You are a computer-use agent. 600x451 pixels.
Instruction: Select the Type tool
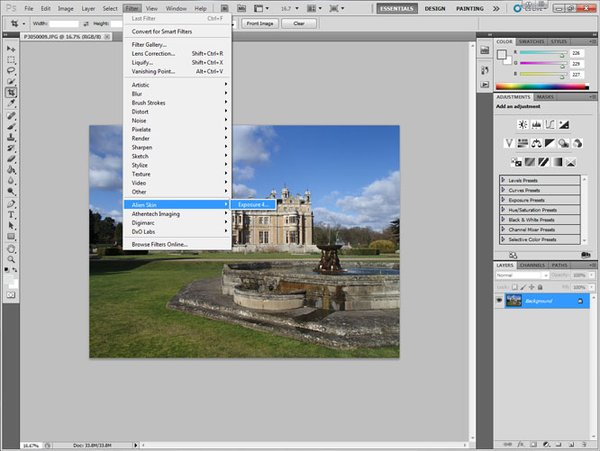[10, 214]
